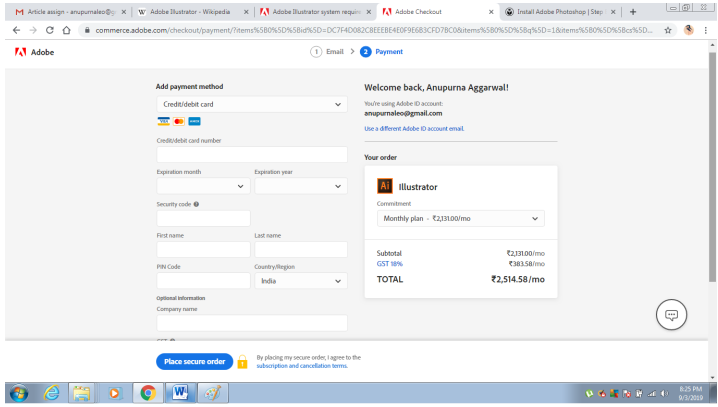This screenshot has height=407, width=718.
Task: Click the Visa card logo
Action: (x=163, y=121)
